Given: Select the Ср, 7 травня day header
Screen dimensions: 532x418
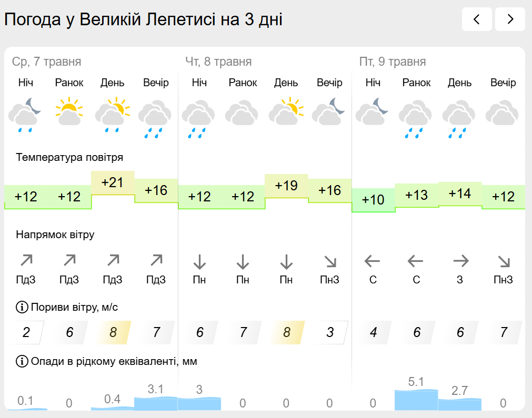Looking at the screenshot, I should click(46, 62).
